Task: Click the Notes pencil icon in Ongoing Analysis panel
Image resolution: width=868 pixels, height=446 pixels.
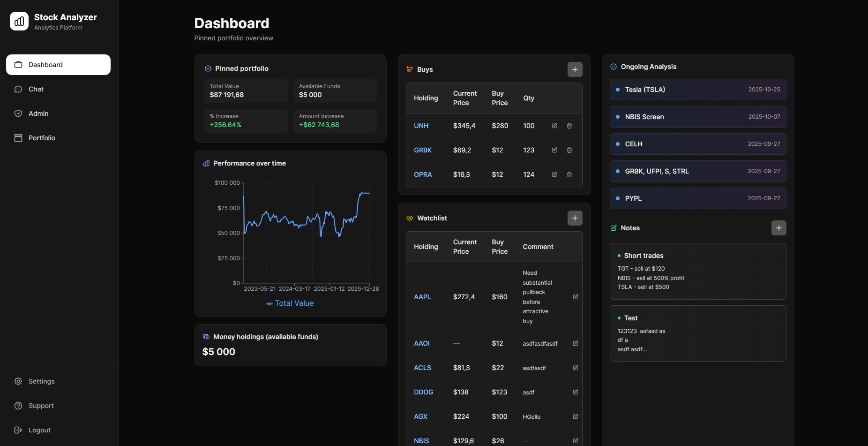Action: click(613, 228)
